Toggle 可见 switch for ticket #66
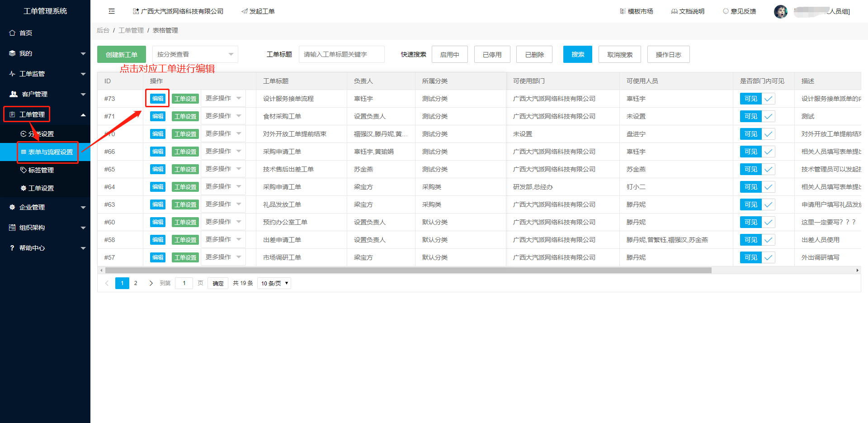Screen dimensions: 868x423 point(758,152)
